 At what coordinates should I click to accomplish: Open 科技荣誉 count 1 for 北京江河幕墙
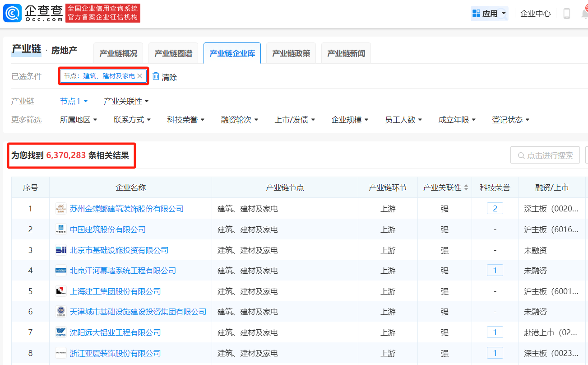495,270
